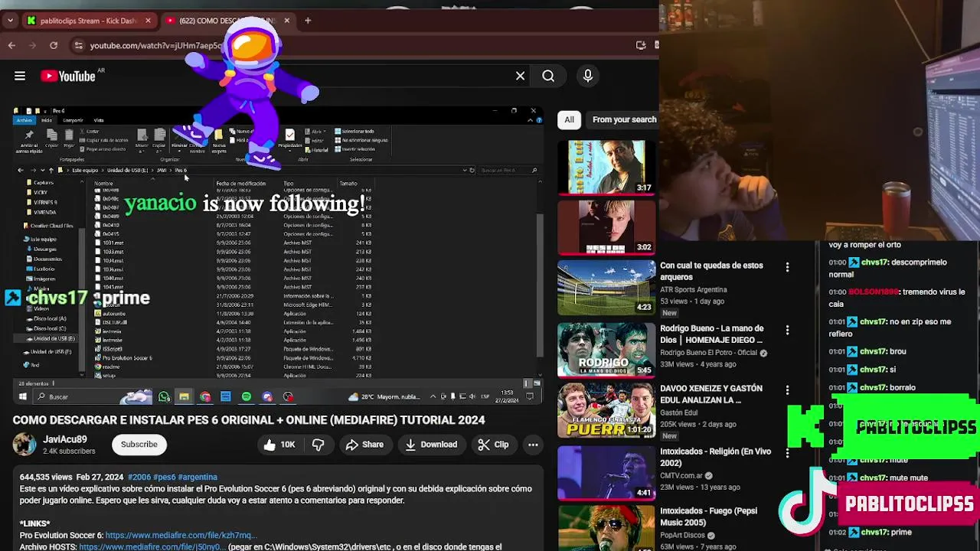The height and width of the screenshot is (551, 980).
Task: Clear the YouTube search box with X
Action: coord(520,76)
